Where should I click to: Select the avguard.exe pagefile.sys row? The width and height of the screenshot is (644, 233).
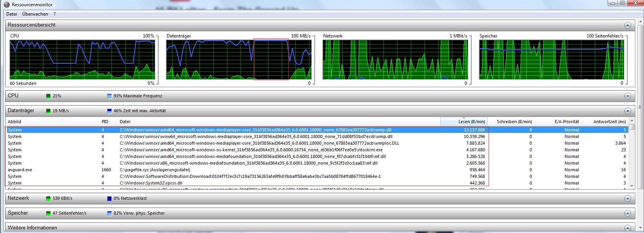pos(317,170)
